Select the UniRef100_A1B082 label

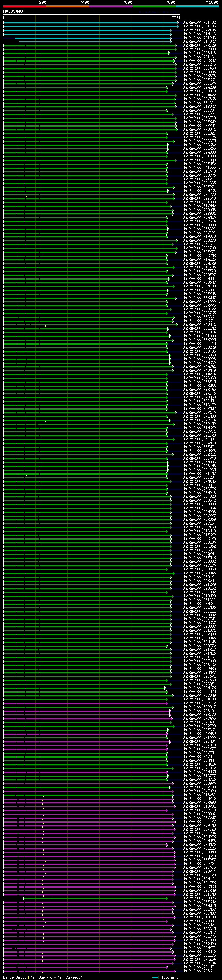coord(199,795)
